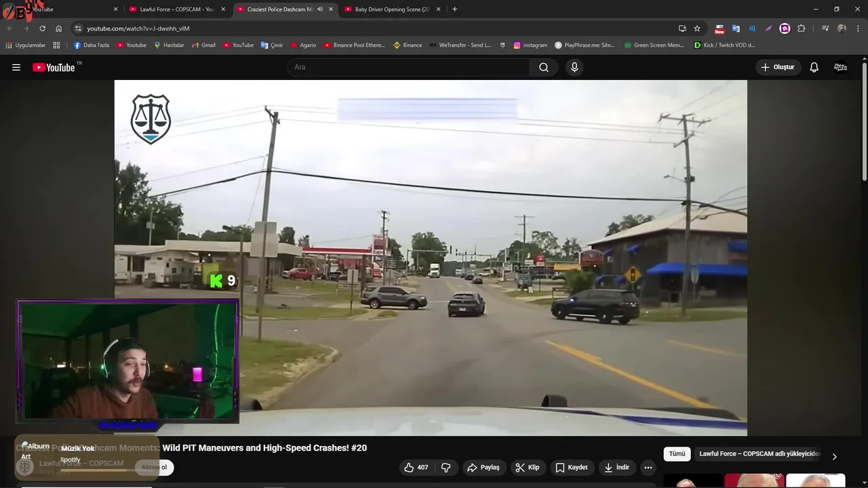Click the Ara search input field
Screen dimensions: 868x488
pyautogui.click(x=408, y=67)
